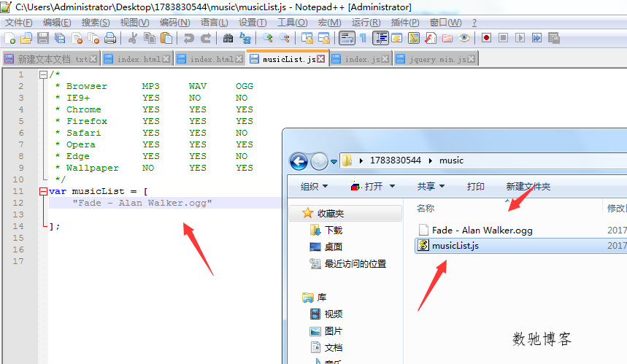This screenshot has width=627, height=364.
Task: Select Fade - Alan Walker.ogg file
Action: [482, 231]
